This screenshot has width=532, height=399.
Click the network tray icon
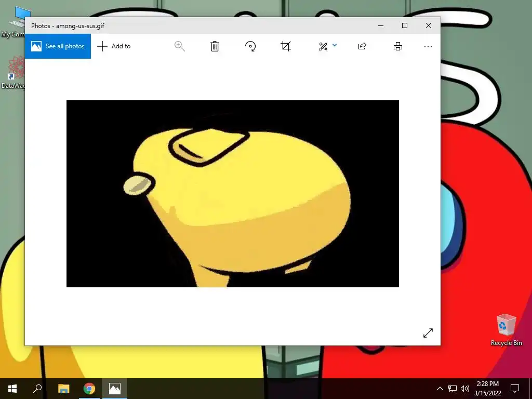tap(453, 389)
